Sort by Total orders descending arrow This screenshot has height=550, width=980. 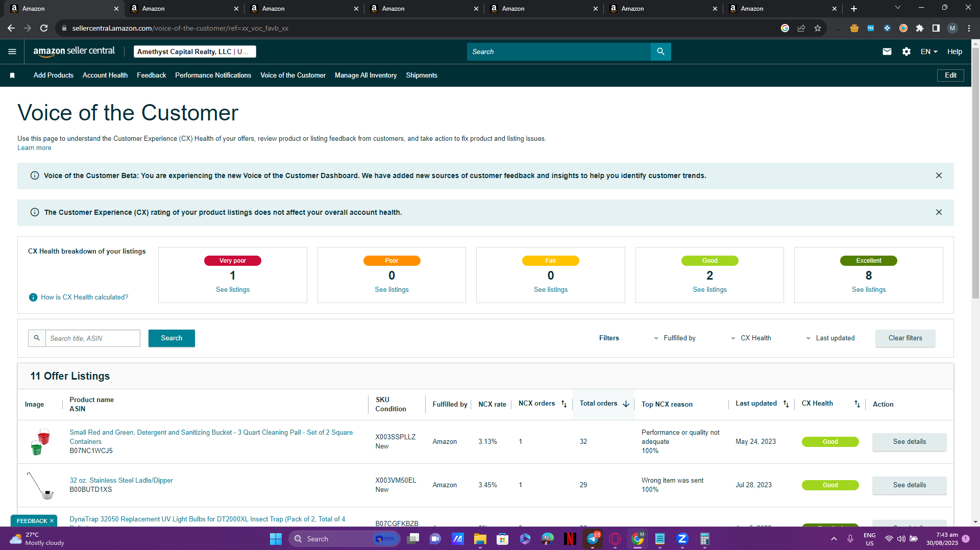click(626, 404)
